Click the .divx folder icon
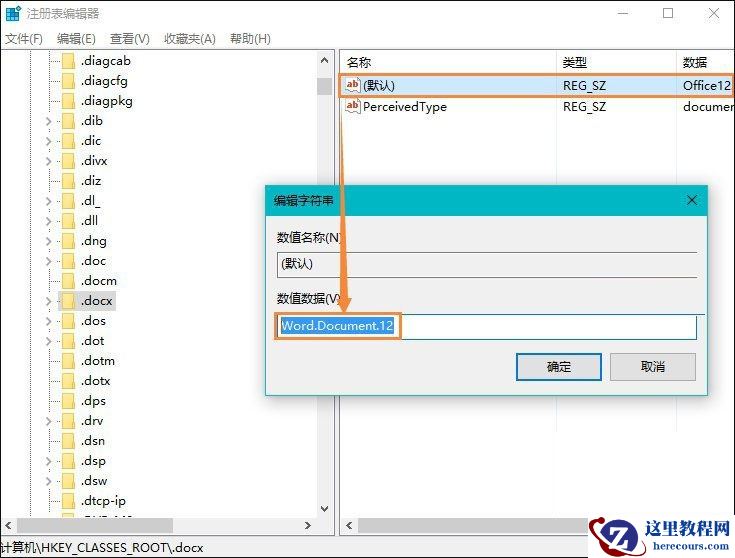735x558 pixels. (68, 161)
